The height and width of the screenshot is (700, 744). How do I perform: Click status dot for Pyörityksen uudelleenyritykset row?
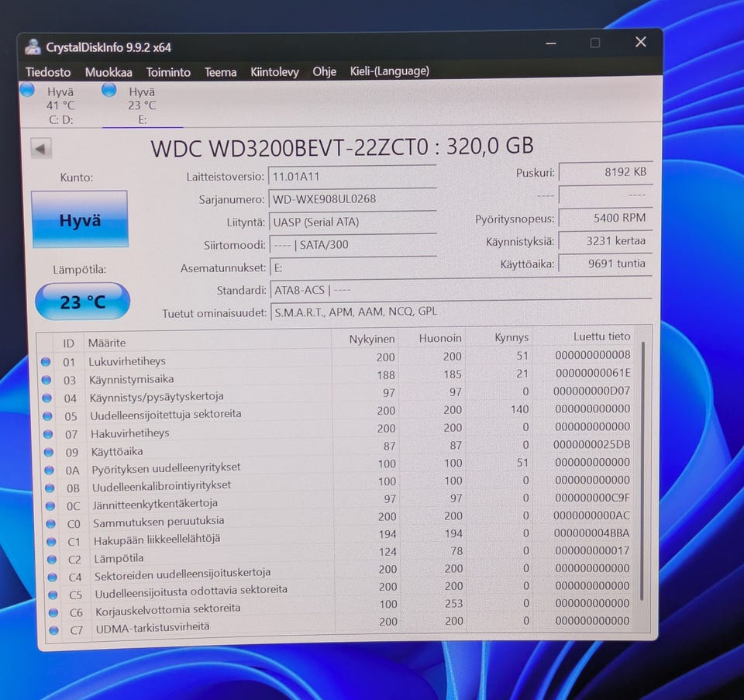[49, 470]
